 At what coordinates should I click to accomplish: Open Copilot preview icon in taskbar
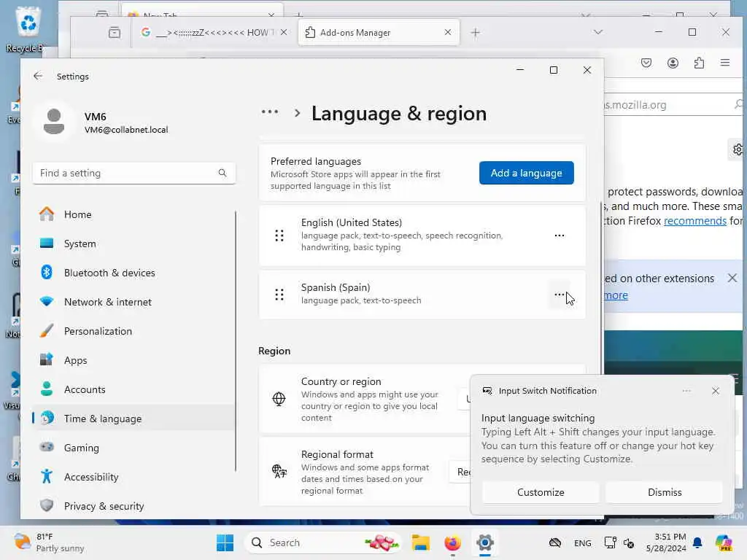[x=724, y=542]
